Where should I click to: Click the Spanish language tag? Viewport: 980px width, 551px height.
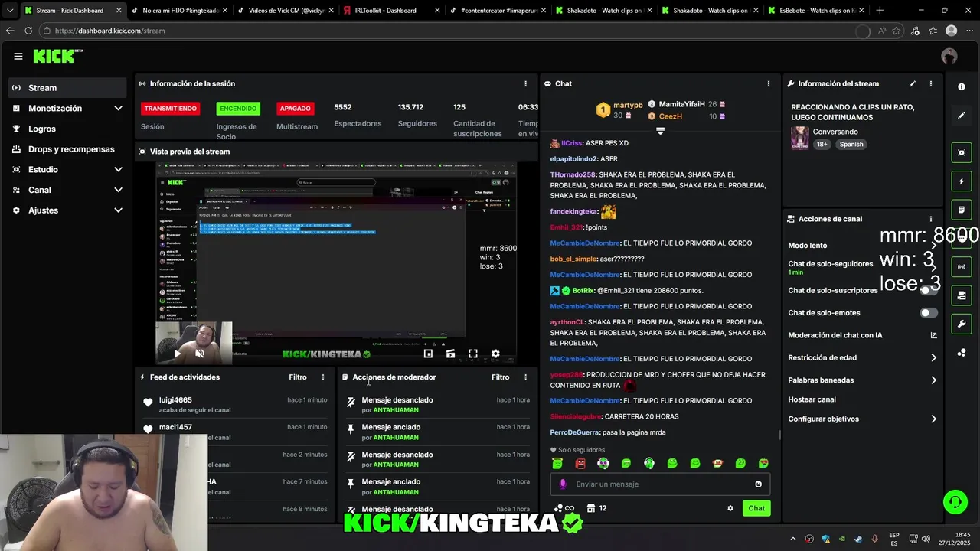pos(851,144)
